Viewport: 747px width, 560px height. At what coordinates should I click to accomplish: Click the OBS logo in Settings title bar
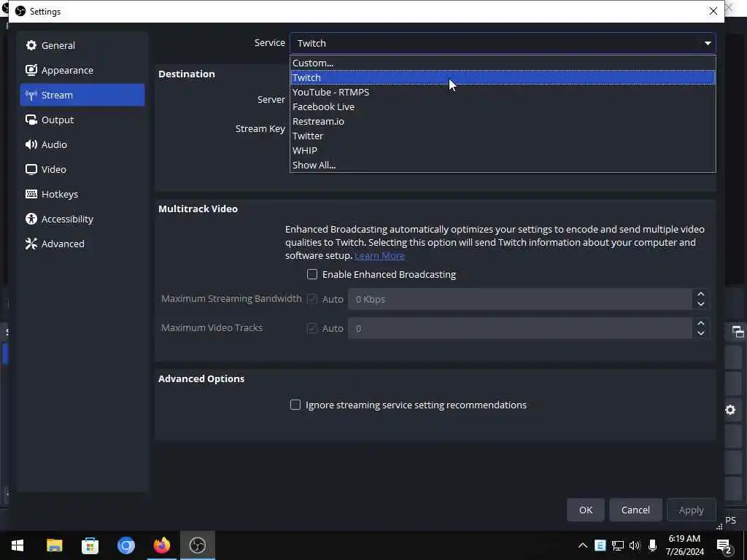click(x=20, y=11)
